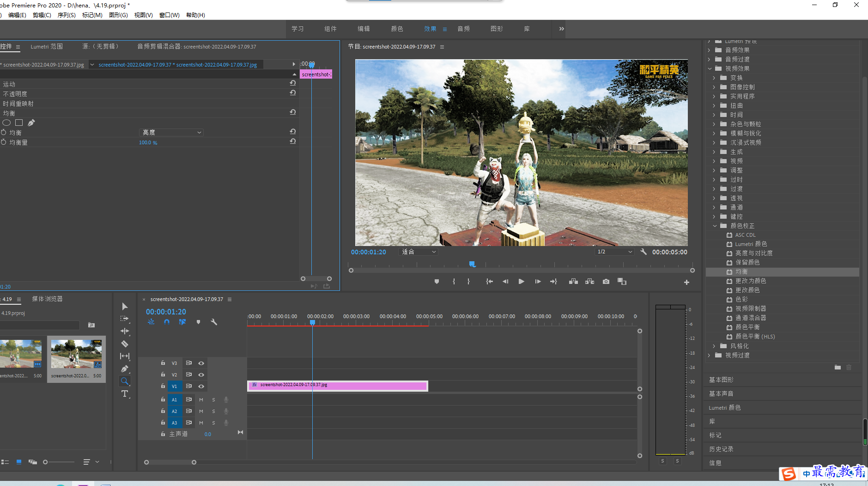The height and width of the screenshot is (486, 868).
Task: Mute audio track A1
Action: [201, 400]
